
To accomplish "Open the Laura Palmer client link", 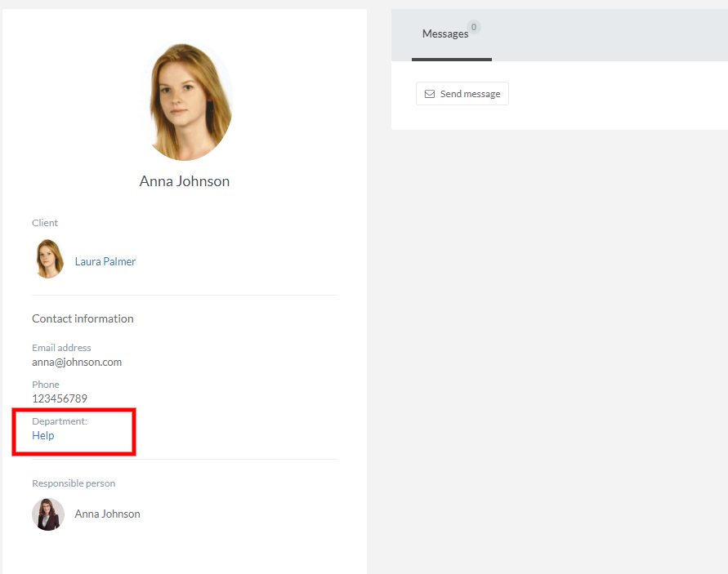I will (105, 262).
